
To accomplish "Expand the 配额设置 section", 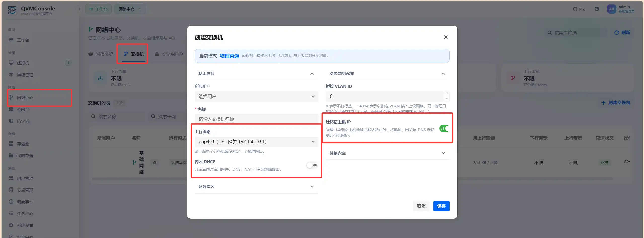I will click(256, 187).
